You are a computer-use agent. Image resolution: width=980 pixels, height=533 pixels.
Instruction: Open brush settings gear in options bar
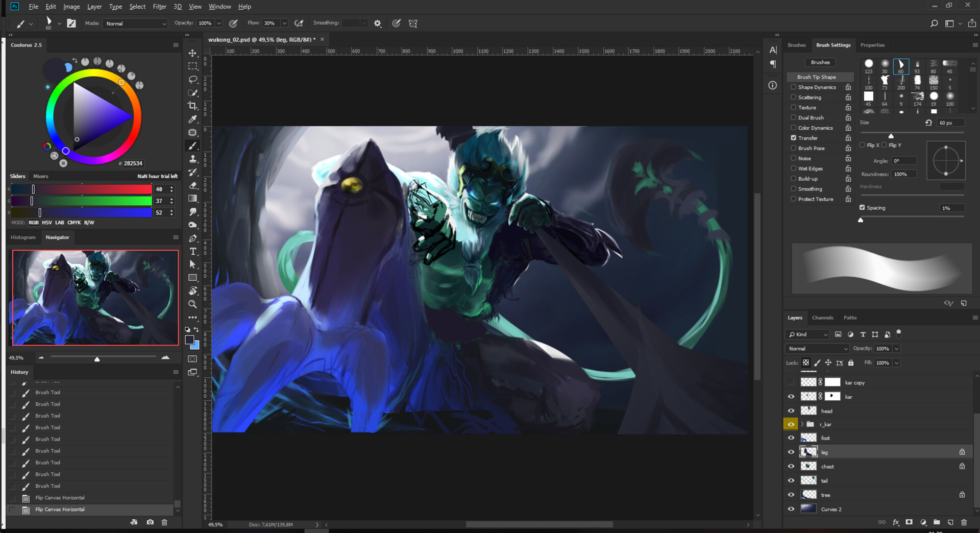tap(378, 23)
